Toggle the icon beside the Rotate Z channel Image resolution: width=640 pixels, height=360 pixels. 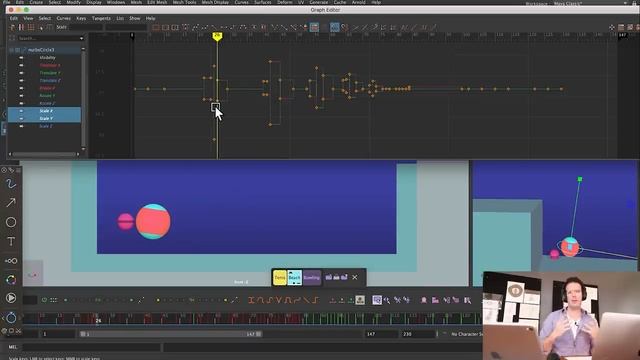(21, 103)
